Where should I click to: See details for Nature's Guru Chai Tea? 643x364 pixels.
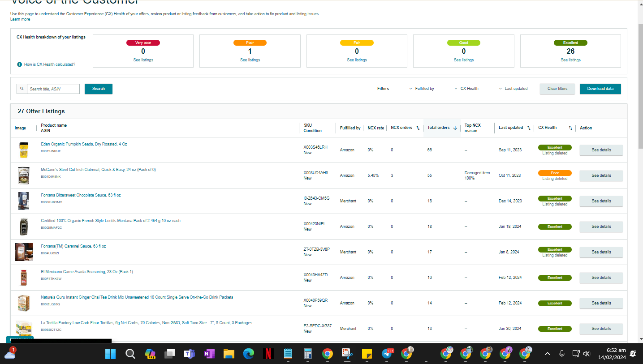pos(601,303)
